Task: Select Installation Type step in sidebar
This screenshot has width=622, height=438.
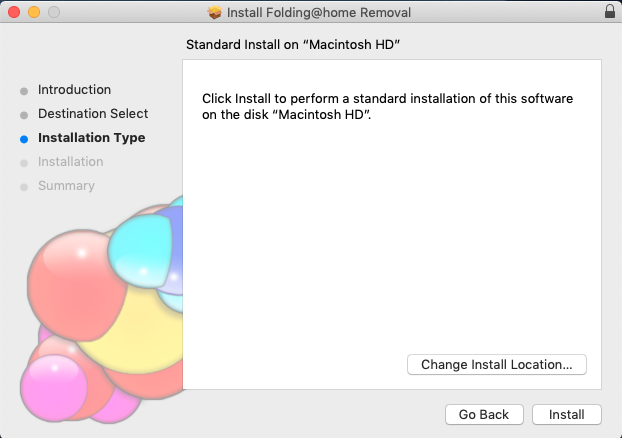Action: coord(92,138)
